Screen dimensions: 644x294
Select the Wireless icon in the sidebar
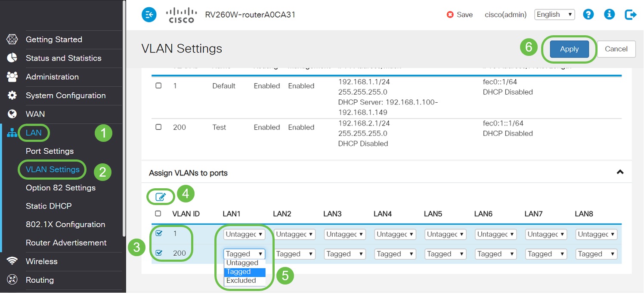pos(12,261)
